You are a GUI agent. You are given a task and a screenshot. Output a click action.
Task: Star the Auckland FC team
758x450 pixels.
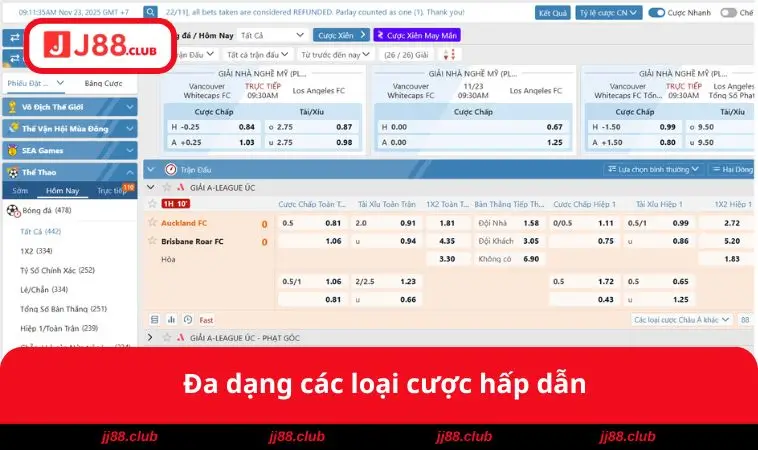click(152, 222)
